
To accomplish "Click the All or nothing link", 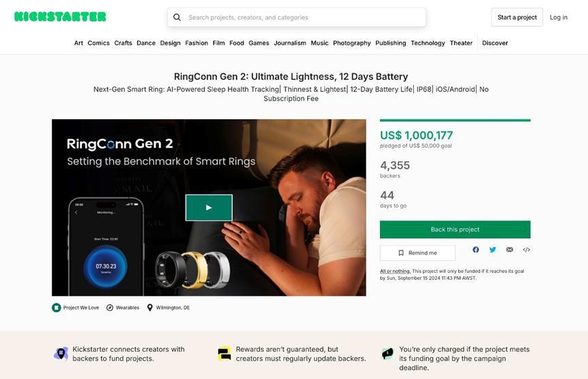I will click(x=395, y=271).
